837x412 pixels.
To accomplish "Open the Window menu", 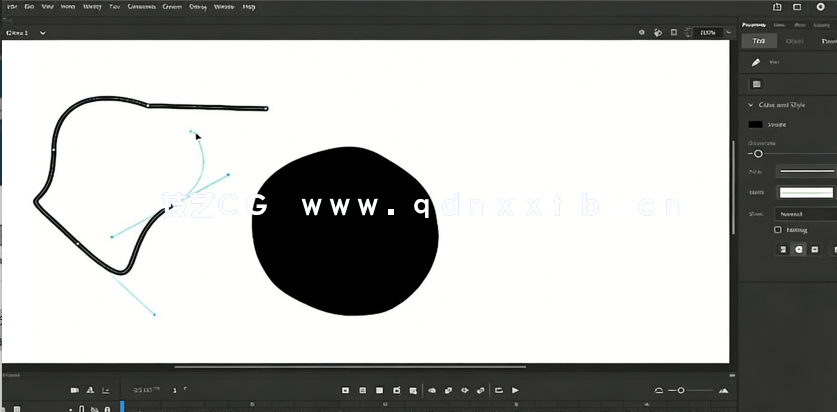I will pyautogui.click(x=224, y=7).
